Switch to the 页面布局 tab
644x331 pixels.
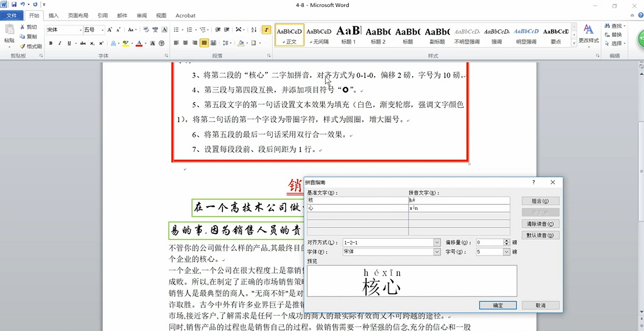(x=78, y=16)
